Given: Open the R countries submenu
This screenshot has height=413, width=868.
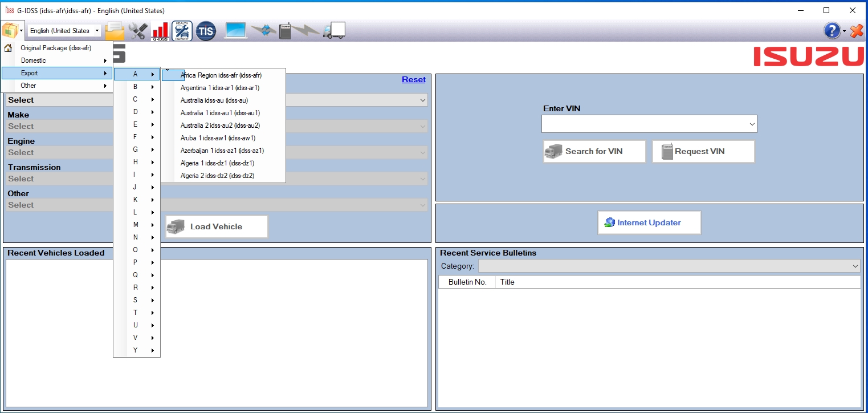Looking at the screenshot, I should coord(137,288).
